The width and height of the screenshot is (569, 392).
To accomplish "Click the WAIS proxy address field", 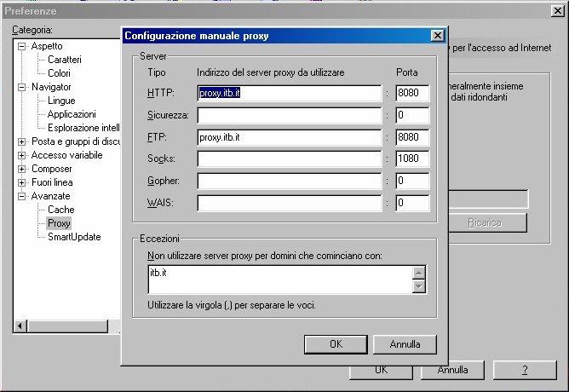I will [290, 203].
